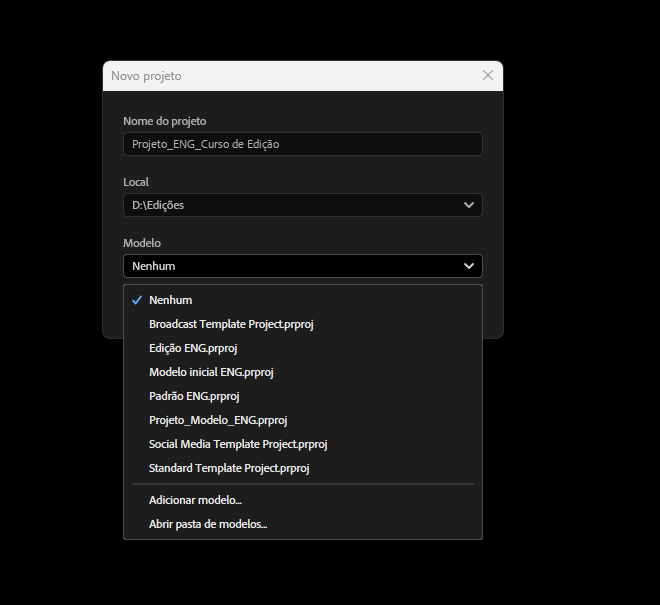Click the Local field label
Viewport: 660px width, 605px height.
(x=136, y=182)
